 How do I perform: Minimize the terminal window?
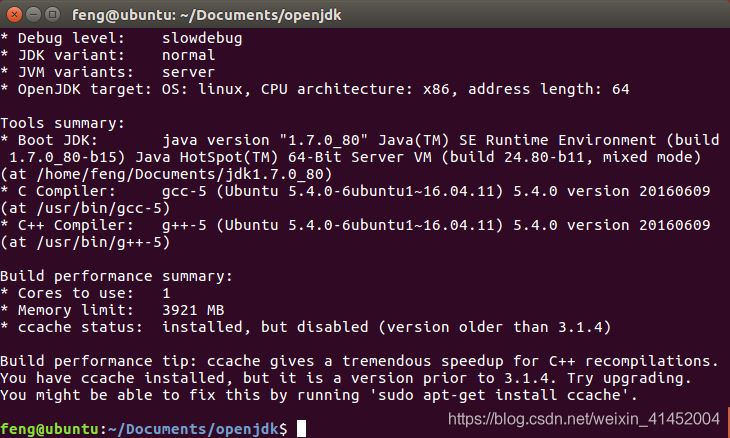(x=34, y=13)
